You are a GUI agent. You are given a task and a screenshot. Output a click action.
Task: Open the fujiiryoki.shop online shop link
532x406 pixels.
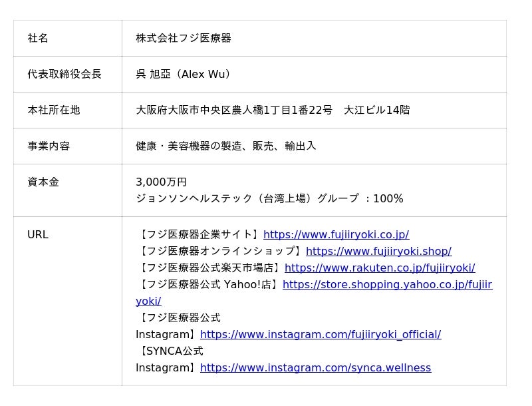(x=378, y=252)
